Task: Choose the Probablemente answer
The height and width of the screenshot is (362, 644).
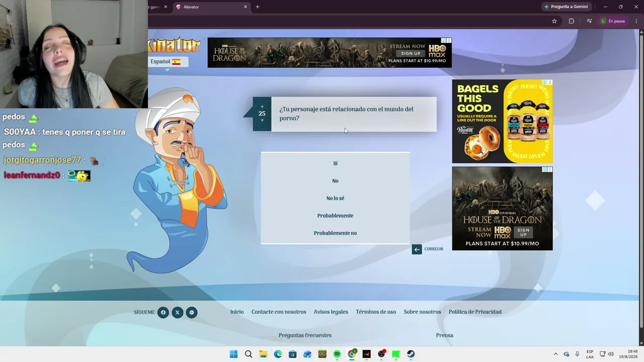Action: 335,216
